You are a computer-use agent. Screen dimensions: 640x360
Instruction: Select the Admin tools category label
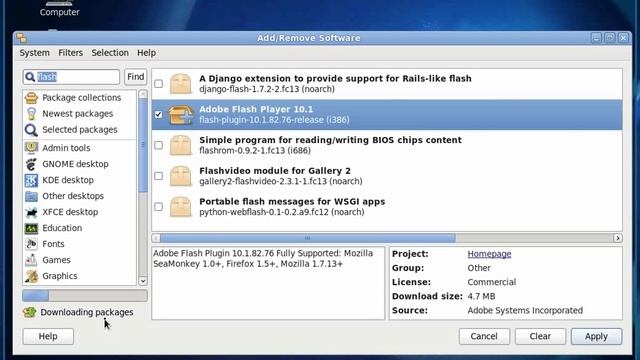(x=66, y=148)
